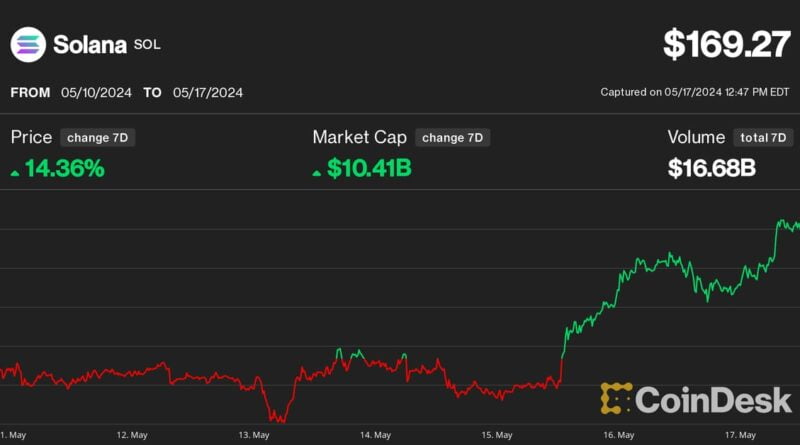Select the FROM date 05/10/2024

tap(97, 92)
